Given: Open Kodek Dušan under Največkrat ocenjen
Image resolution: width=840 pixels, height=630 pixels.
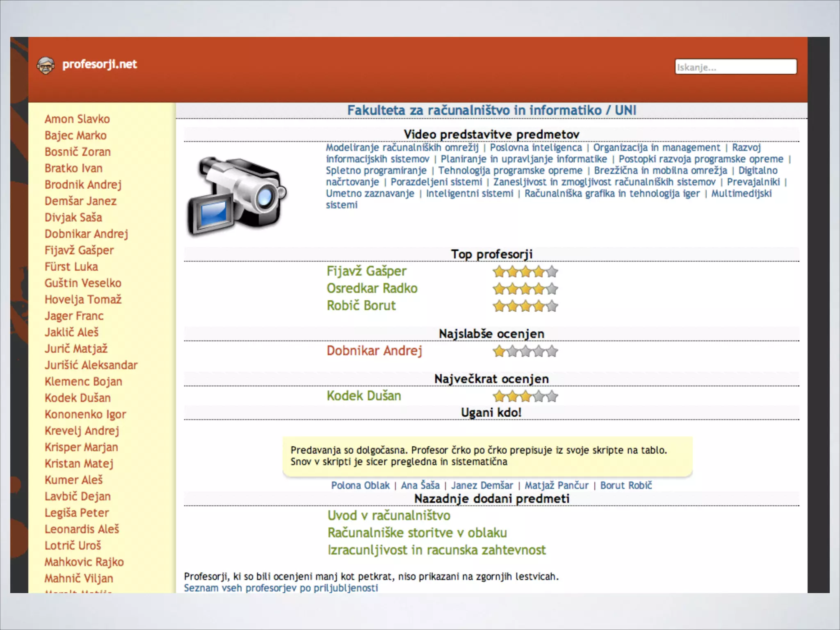Looking at the screenshot, I should point(364,396).
